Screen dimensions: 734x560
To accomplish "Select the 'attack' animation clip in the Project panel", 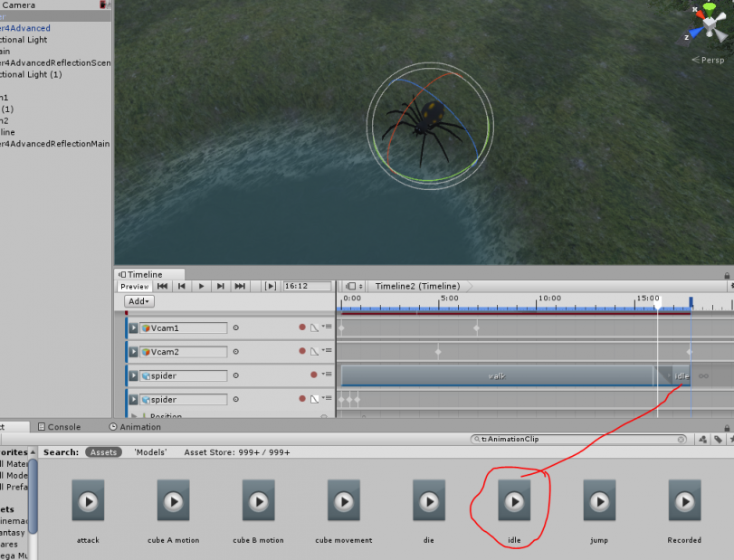I will coord(87,500).
